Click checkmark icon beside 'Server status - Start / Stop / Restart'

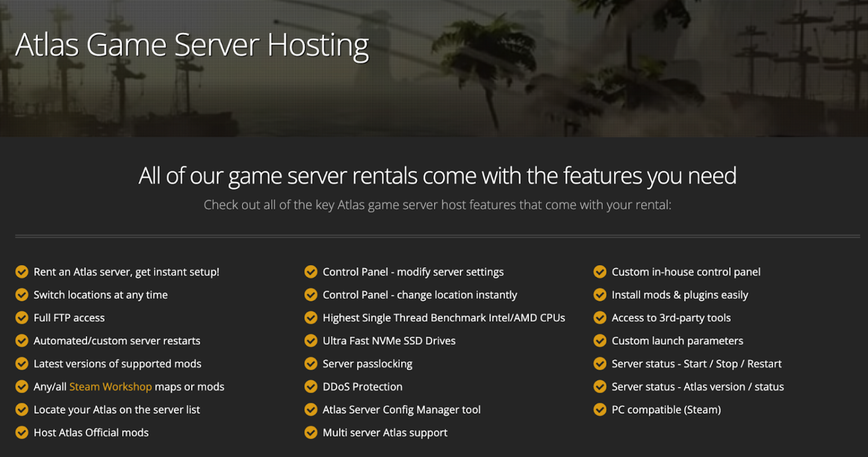600,364
